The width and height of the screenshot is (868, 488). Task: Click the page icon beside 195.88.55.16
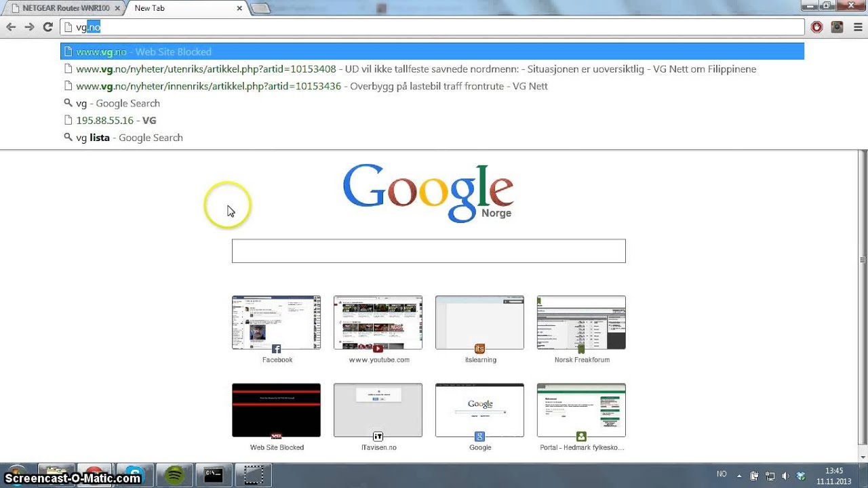click(x=68, y=120)
